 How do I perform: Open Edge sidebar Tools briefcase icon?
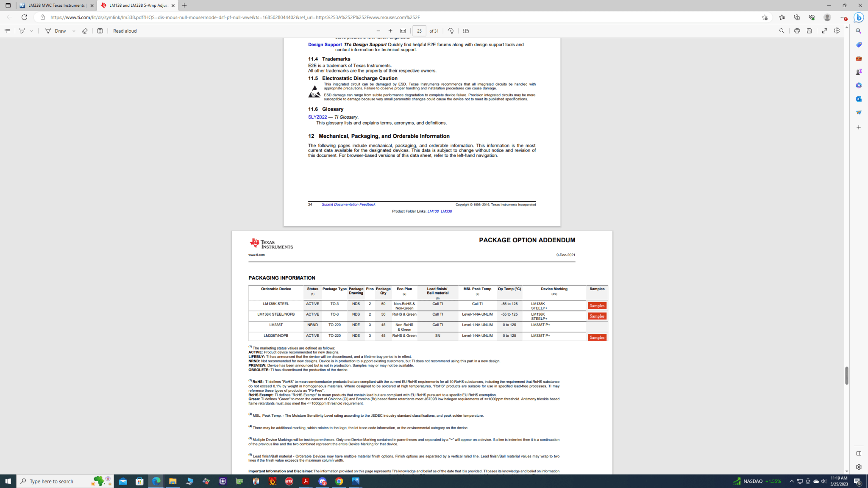pos(859,58)
